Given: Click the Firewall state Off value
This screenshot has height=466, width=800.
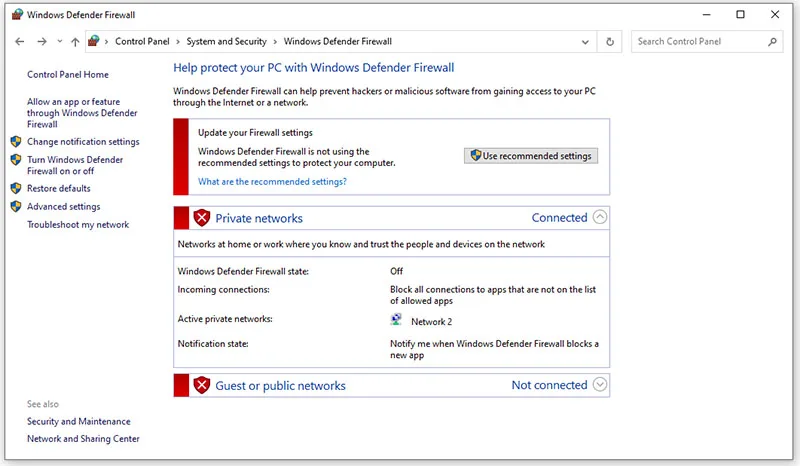Looking at the screenshot, I should (x=396, y=271).
